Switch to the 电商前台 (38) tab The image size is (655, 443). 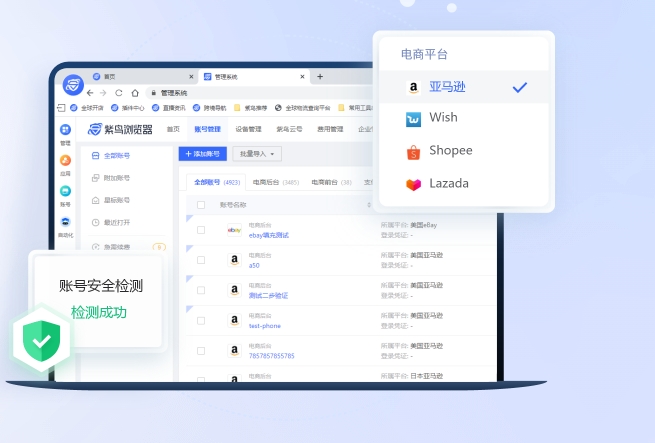pyautogui.click(x=332, y=182)
